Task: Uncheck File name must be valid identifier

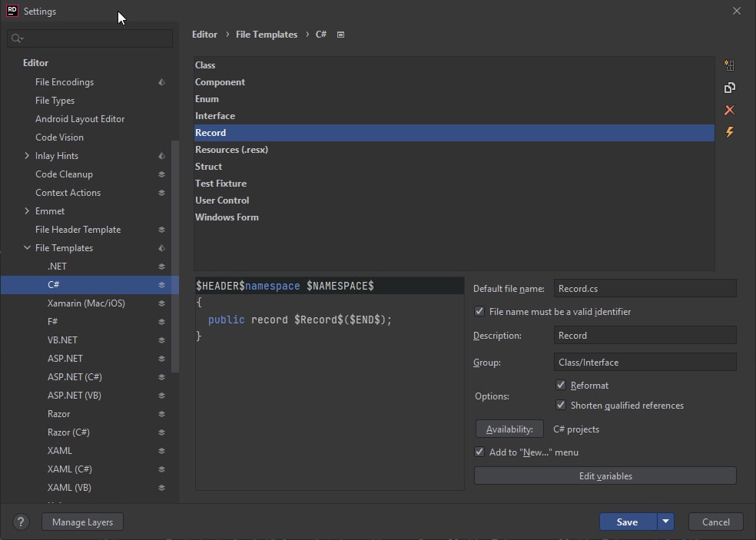Action: 479,312
